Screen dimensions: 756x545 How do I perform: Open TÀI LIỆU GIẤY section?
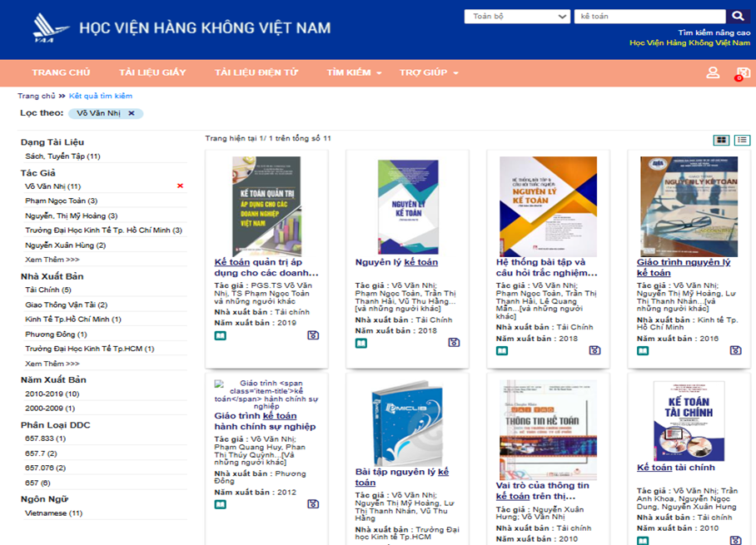[x=152, y=72]
